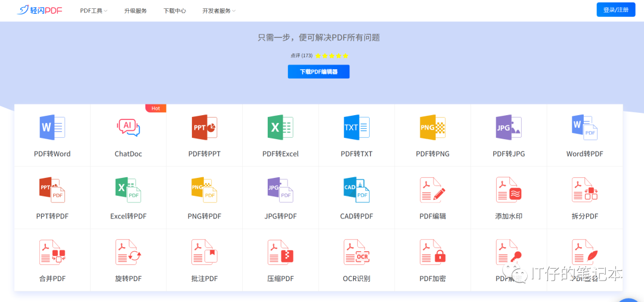Open the PDF转Word converter icon
This screenshot has height=302, width=644.
coord(52,127)
